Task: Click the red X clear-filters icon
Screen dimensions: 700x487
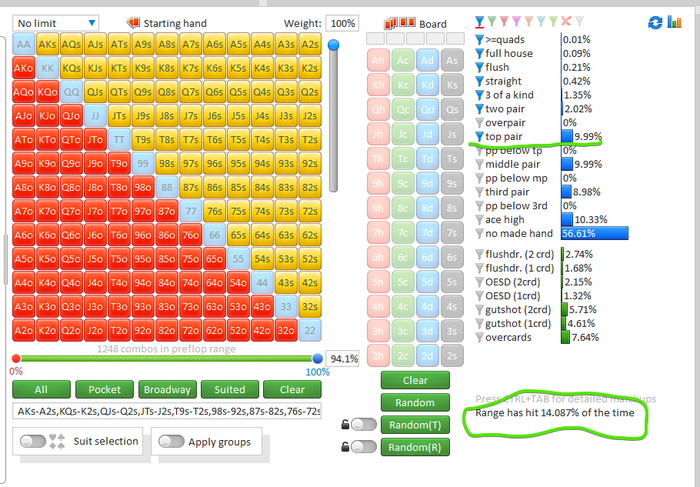Action: [x=566, y=21]
